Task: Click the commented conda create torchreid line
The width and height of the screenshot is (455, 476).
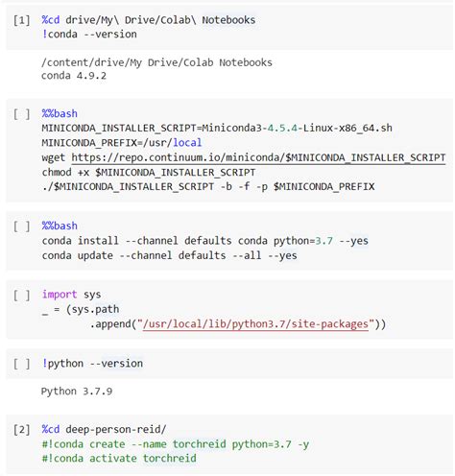Action: click(x=176, y=444)
